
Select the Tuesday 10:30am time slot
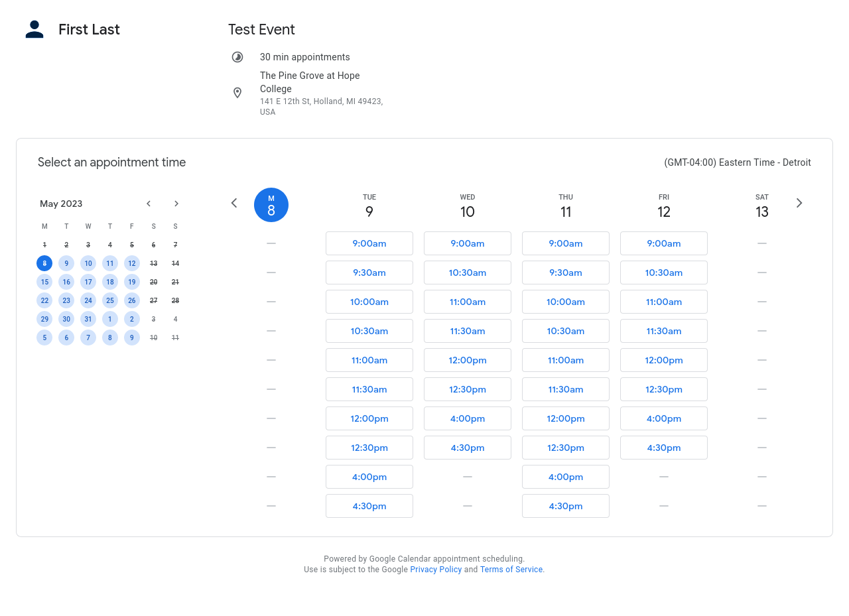369,331
